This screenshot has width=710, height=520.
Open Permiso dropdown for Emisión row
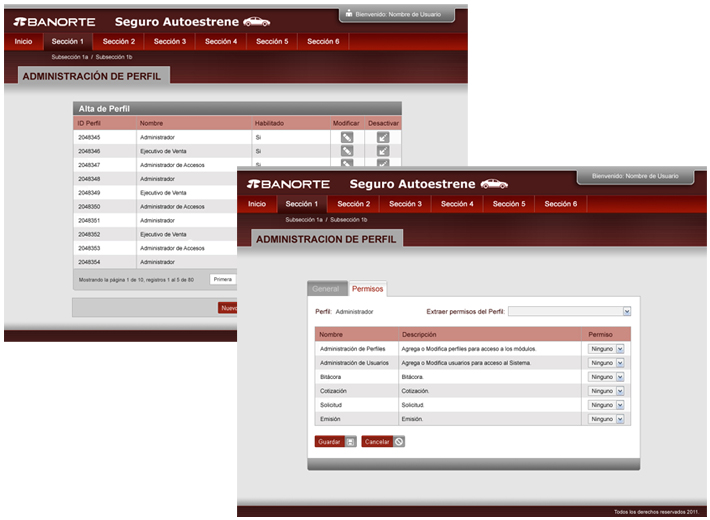click(x=619, y=419)
